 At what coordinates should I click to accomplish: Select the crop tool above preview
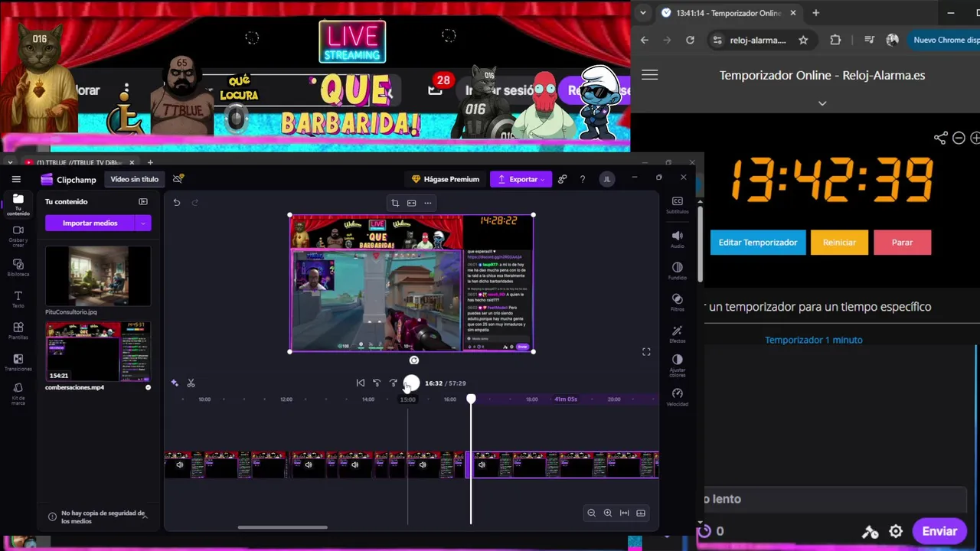point(395,203)
